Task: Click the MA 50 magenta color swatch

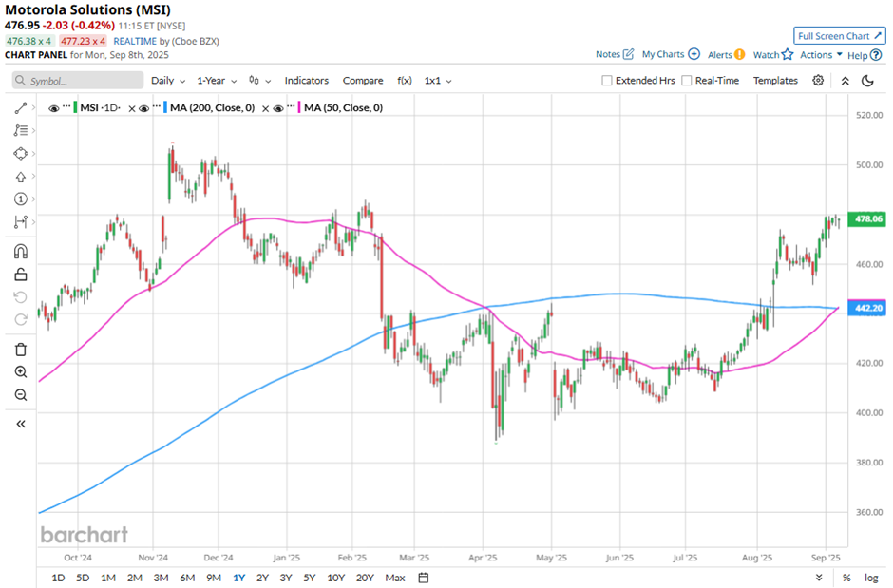Action: (299, 107)
